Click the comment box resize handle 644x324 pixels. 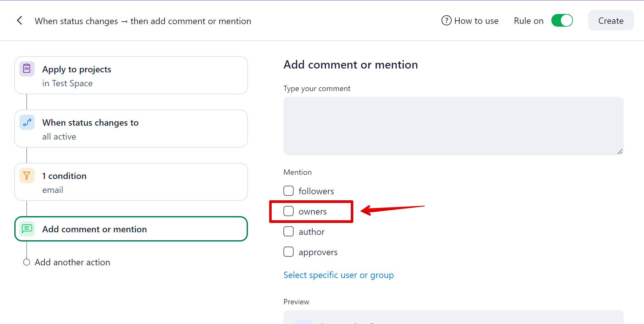tap(620, 152)
